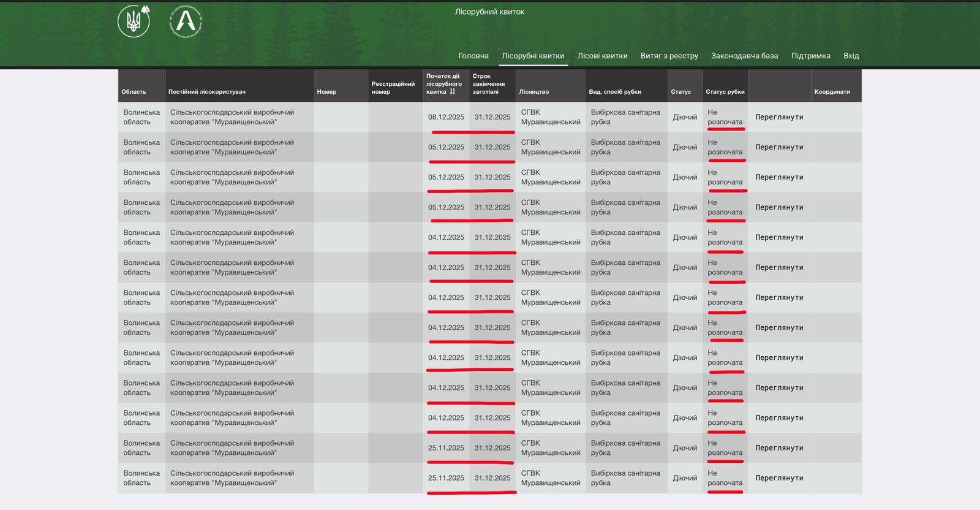The height and width of the screenshot is (510, 980).
Task: Click the Вид, спосіб рубки header
Action: point(614,92)
